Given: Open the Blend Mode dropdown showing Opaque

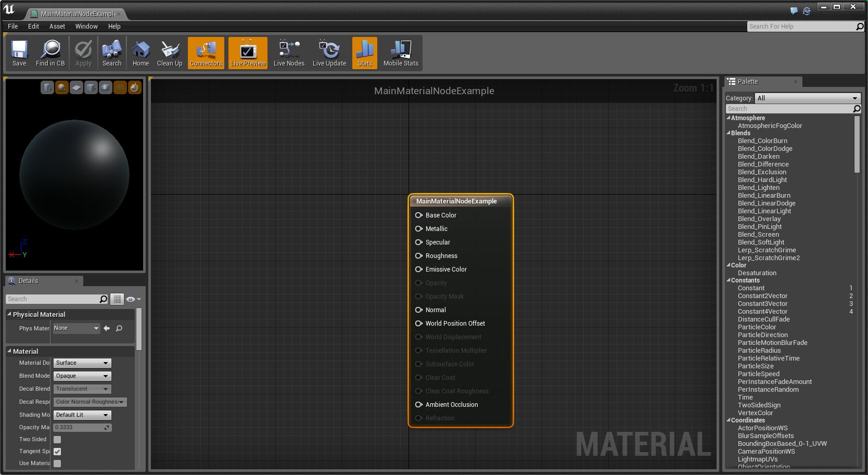Looking at the screenshot, I should coord(82,376).
